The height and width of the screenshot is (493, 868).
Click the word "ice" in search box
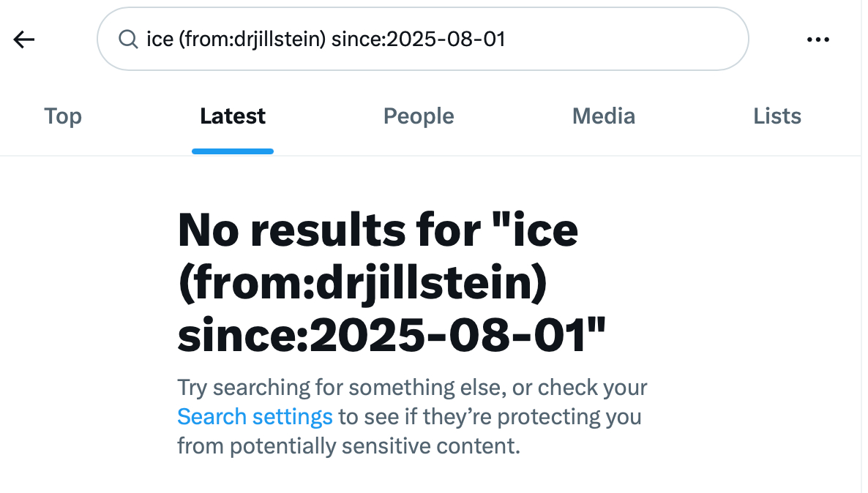pos(160,39)
